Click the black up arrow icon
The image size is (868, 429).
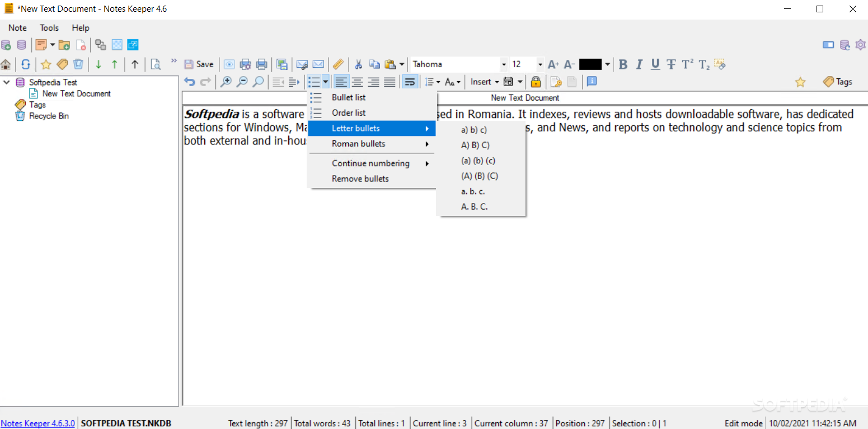coord(135,64)
